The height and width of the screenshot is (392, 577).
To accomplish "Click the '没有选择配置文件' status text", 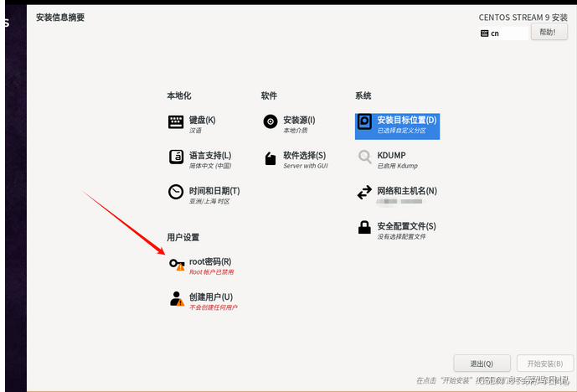I will 401,237.
